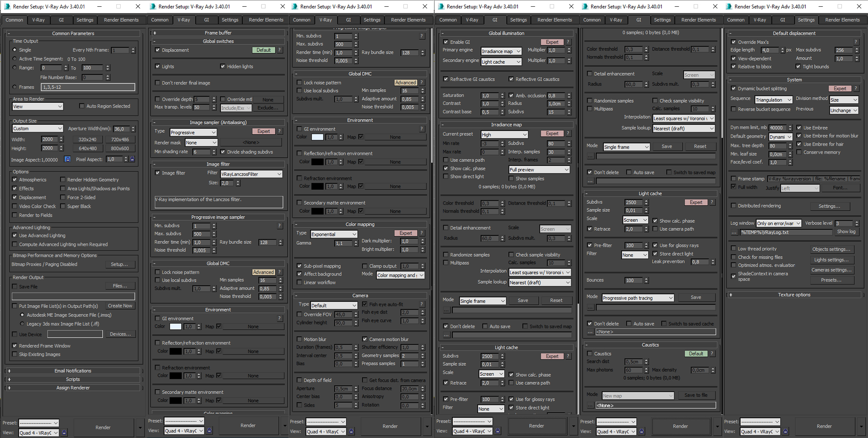Image resolution: width=868 pixels, height=438 pixels.
Task: Click the 640x480 resolution preset button
Action: 88,148
